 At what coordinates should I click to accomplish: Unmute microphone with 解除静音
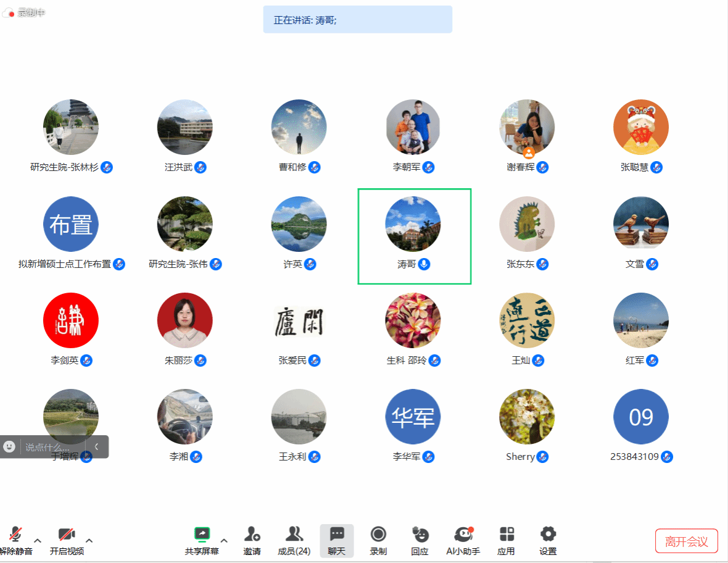(15, 535)
